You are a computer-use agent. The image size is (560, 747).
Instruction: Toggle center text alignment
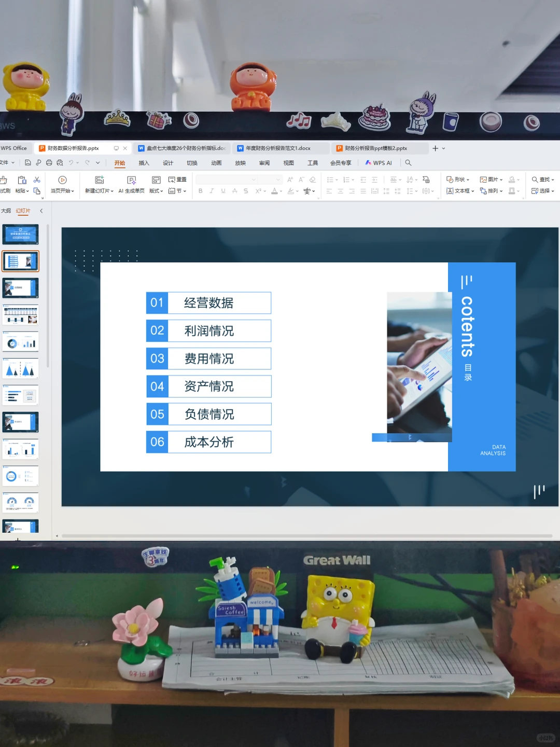point(340,191)
